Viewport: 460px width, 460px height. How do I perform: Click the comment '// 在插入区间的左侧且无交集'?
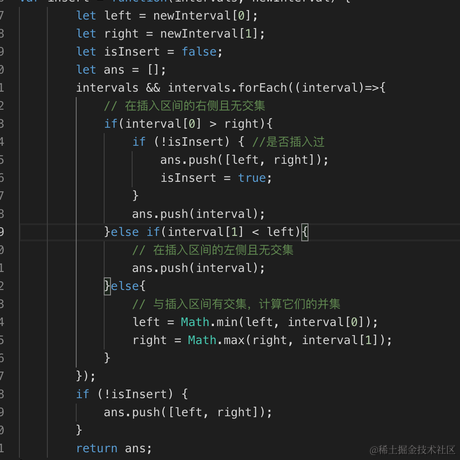point(213,250)
